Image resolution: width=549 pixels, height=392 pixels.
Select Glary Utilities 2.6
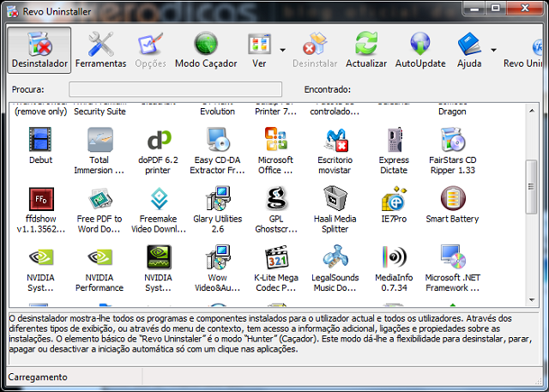coord(217,209)
